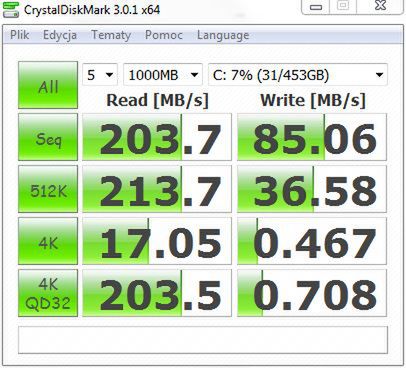Viewport: 406px width, 368px height.
Task: Click the 4K QD32 read value 203.5
Action: pyautogui.click(x=157, y=293)
